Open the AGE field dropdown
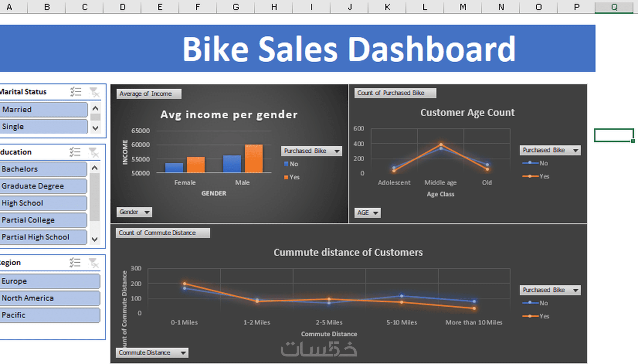638x364 pixels. [x=367, y=213]
